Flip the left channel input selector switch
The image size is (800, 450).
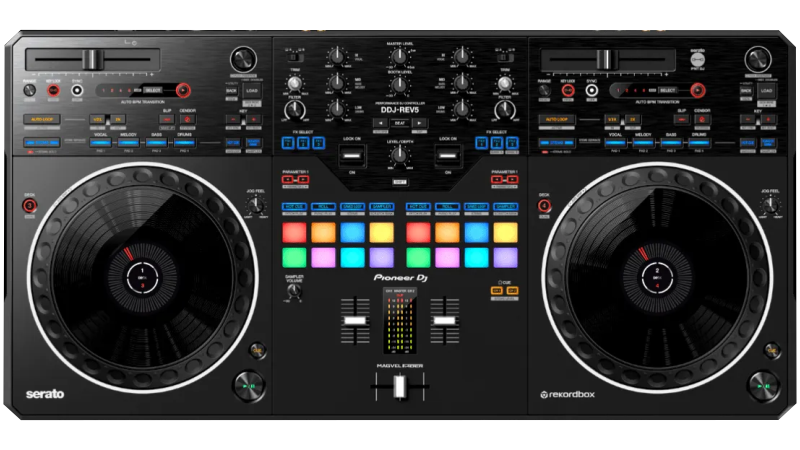pos(295,56)
